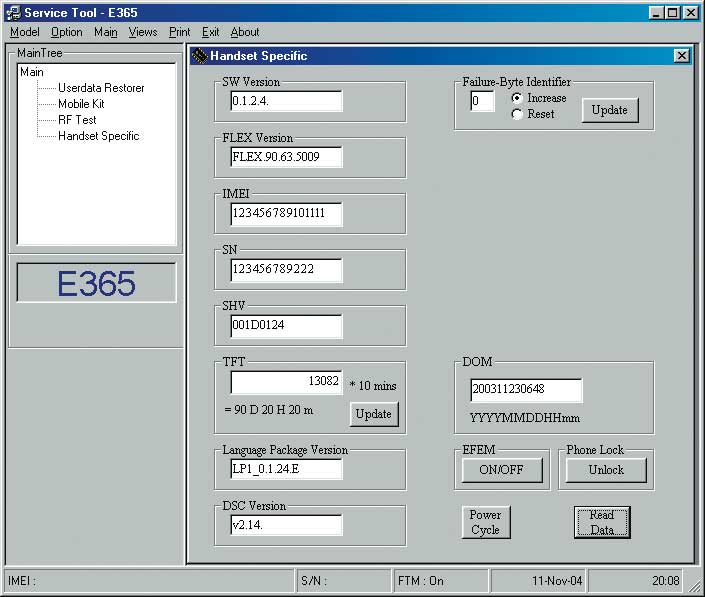This screenshot has width=705, height=597.
Task: Click the FLEX Version input field
Action: (x=286, y=157)
